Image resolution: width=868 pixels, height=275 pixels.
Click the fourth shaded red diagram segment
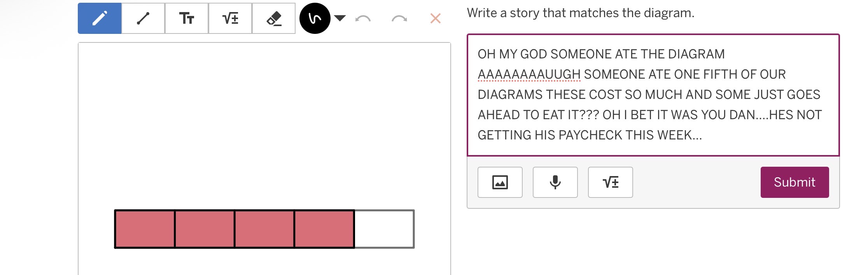[324, 229]
